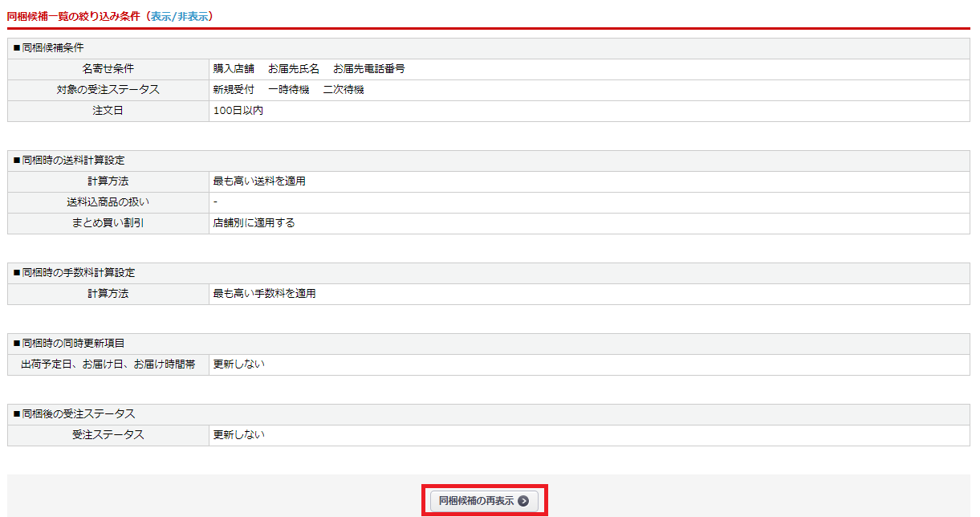Click the 送料込商品の扱い label
This screenshot has height=517, width=980.
pyautogui.click(x=108, y=202)
